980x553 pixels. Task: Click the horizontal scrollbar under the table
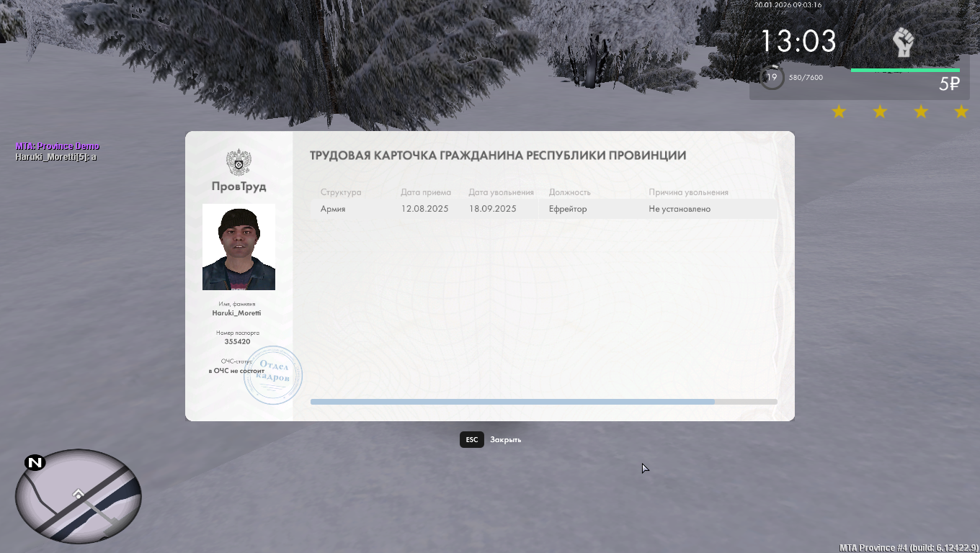512,402
